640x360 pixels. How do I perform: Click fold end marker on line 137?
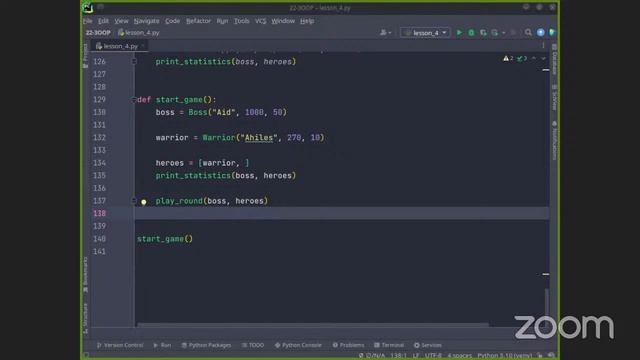pos(133,201)
